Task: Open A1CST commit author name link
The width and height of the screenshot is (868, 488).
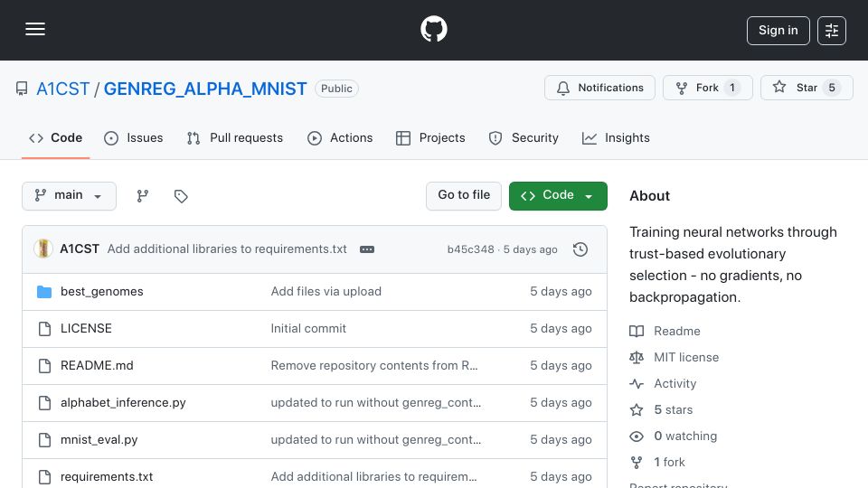Action: tap(80, 249)
